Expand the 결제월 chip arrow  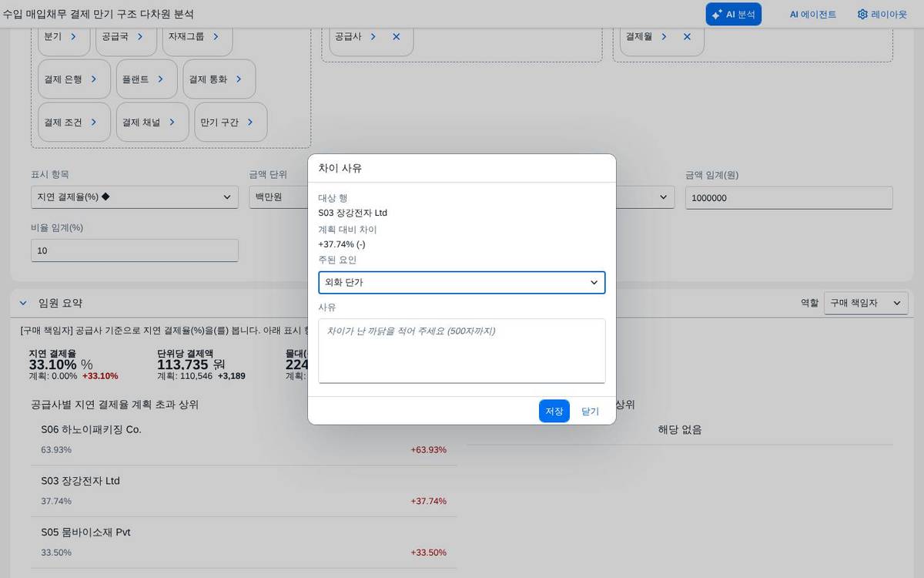664,36
